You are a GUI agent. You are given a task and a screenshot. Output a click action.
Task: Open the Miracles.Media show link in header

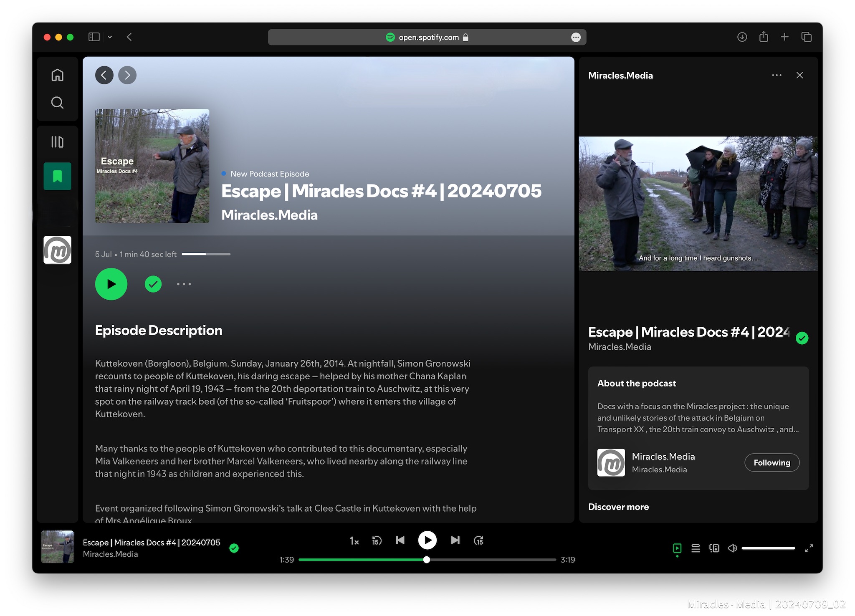pyautogui.click(x=269, y=215)
